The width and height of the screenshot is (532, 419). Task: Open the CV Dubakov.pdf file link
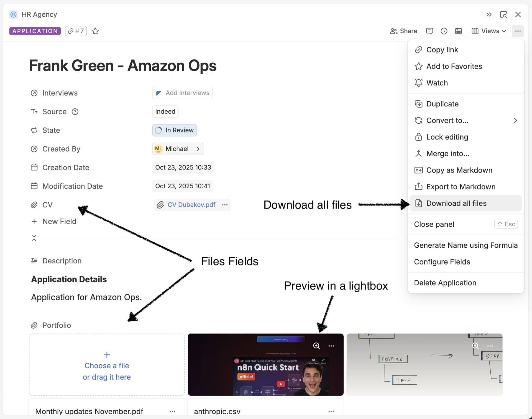tap(191, 205)
